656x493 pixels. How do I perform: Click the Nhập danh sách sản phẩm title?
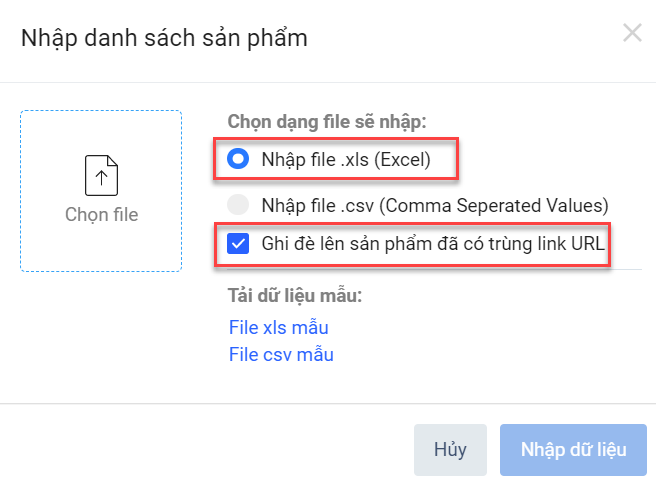pyautogui.click(x=165, y=38)
